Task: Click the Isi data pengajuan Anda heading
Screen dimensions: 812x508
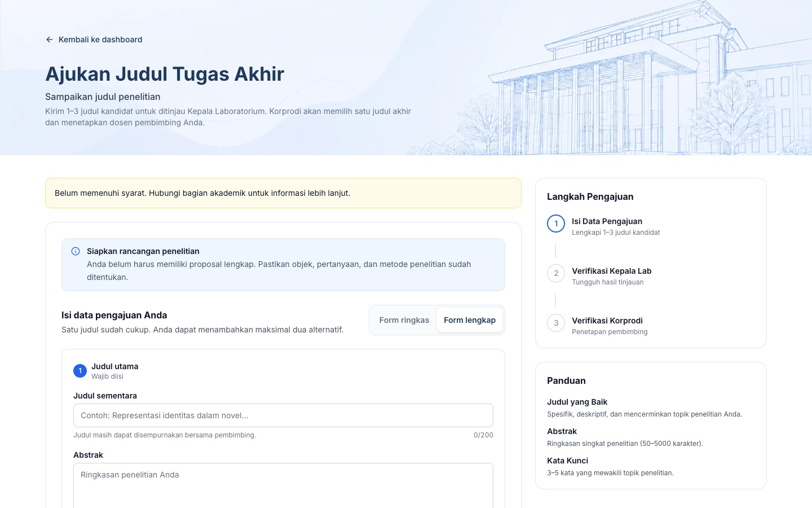Action: click(114, 315)
